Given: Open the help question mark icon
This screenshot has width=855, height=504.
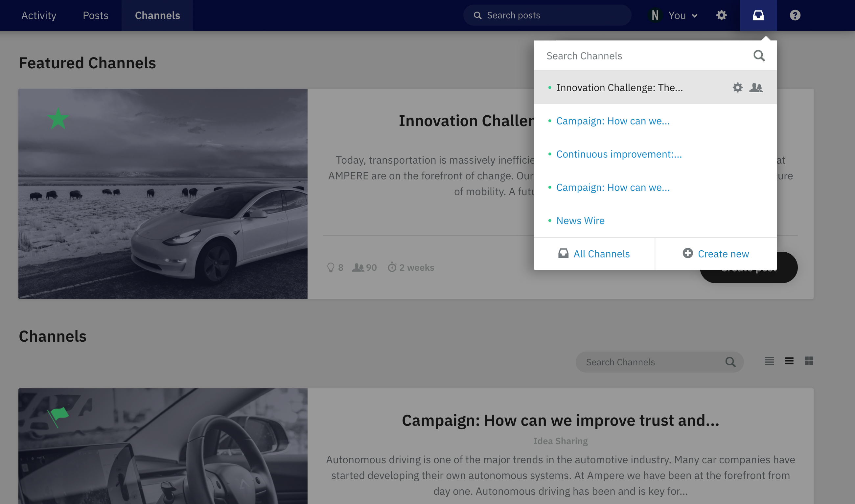Looking at the screenshot, I should point(795,15).
